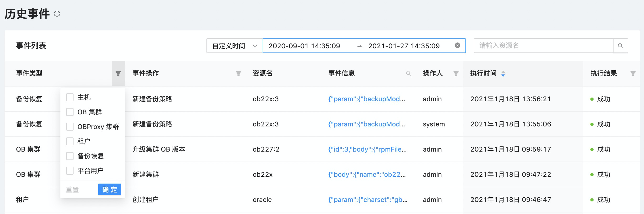This screenshot has width=644, height=214.
Task: Click the system operator cell
Action: (x=434, y=124)
